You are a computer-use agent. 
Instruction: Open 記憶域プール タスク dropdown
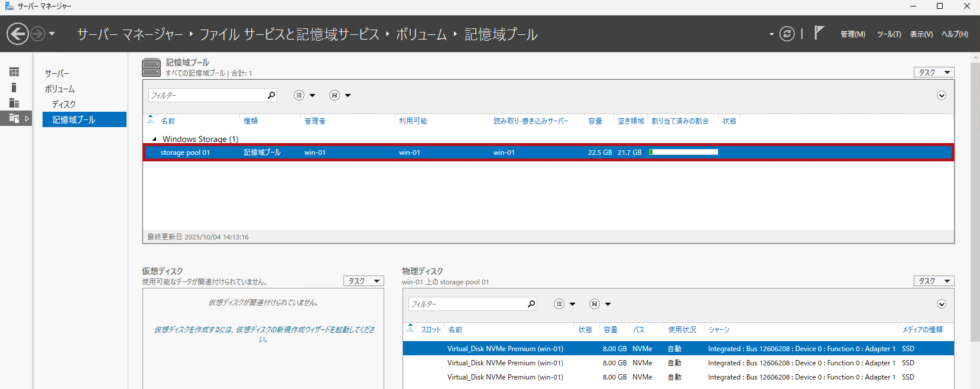coord(933,72)
